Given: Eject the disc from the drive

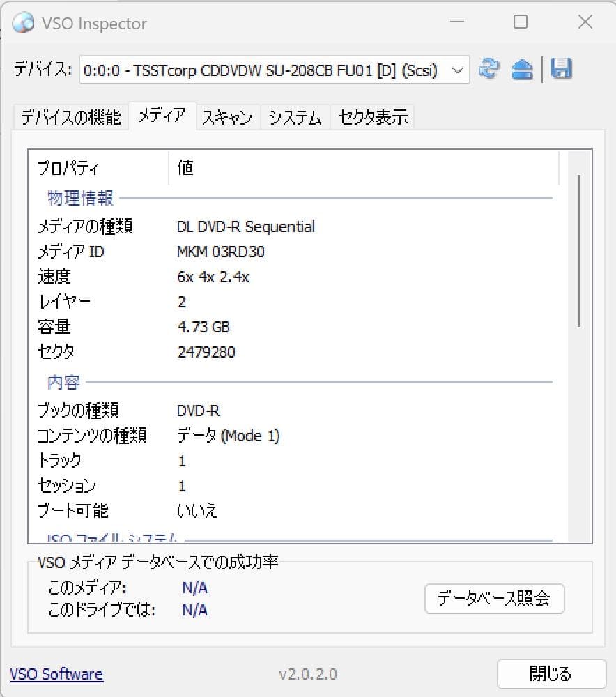Looking at the screenshot, I should click(522, 69).
